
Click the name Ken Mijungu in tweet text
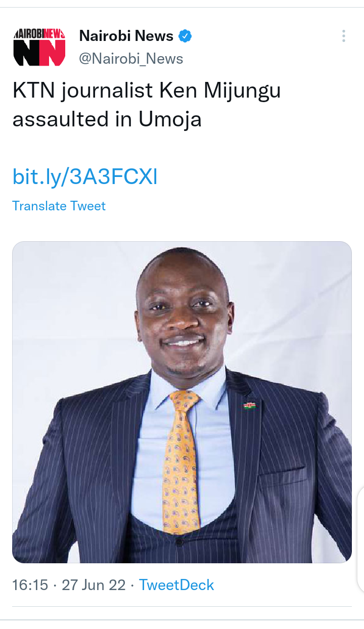coord(220,91)
